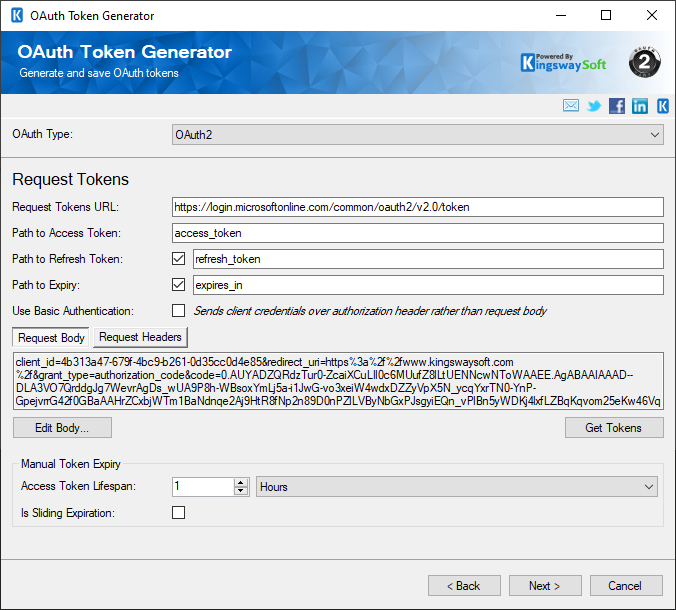Switch to the Request Headers tab
Viewport: 676px width, 610px height.
point(140,338)
